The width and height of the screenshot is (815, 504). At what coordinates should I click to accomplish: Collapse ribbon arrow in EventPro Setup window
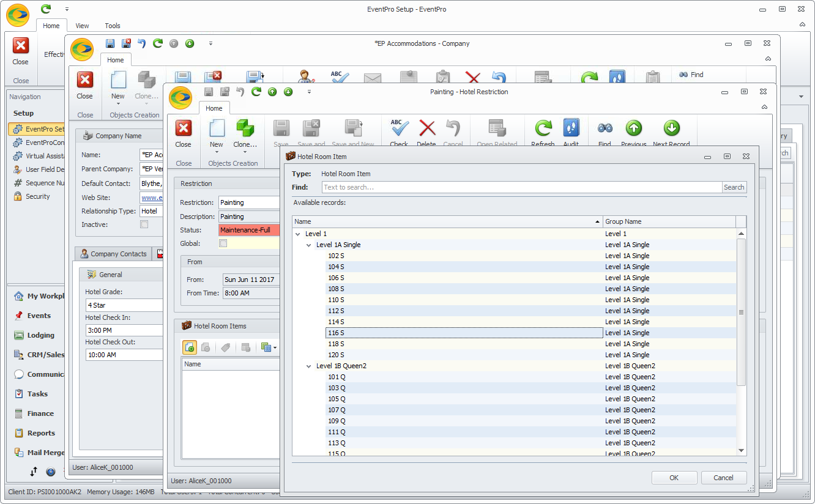click(803, 24)
